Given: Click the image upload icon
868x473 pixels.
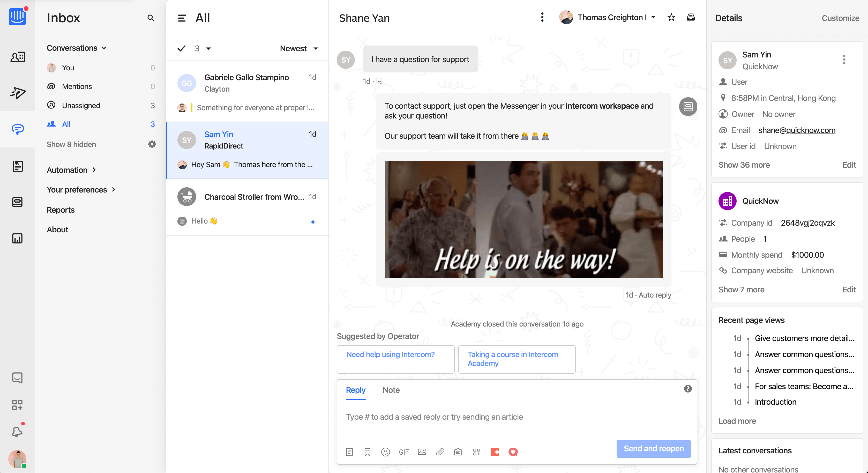Looking at the screenshot, I should click(422, 452).
